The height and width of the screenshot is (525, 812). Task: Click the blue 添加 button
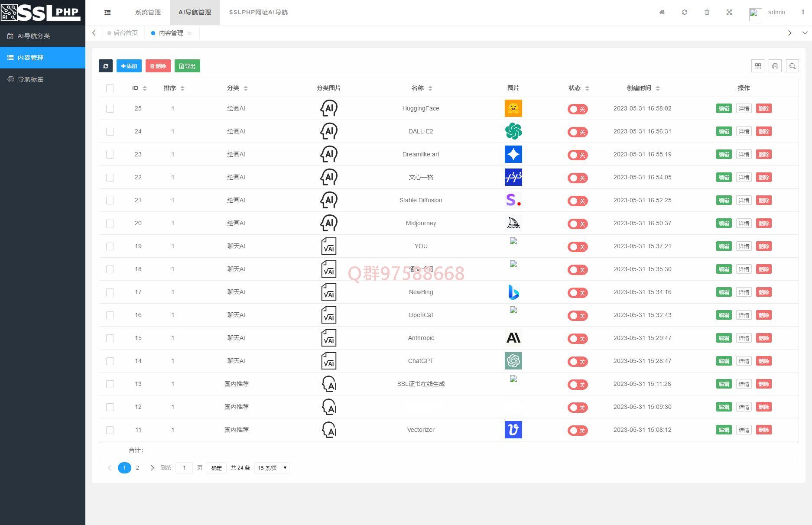(129, 66)
